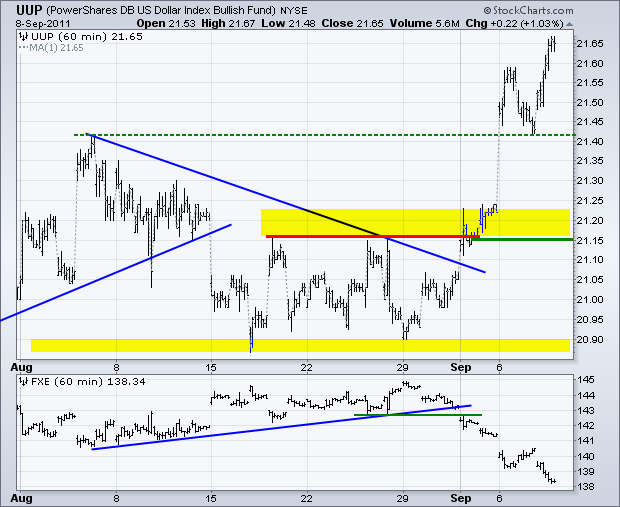The image size is (620, 507).
Task: Click the solid green line at 21.15
Action: 522,240
